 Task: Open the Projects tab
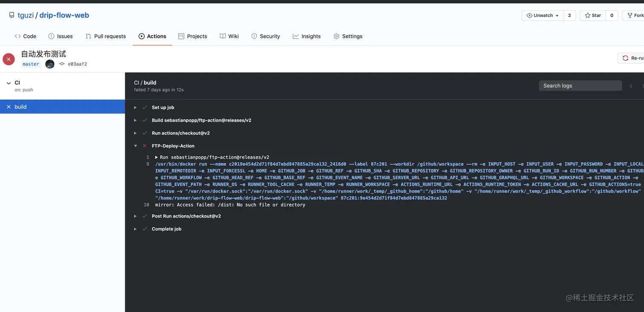click(193, 36)
